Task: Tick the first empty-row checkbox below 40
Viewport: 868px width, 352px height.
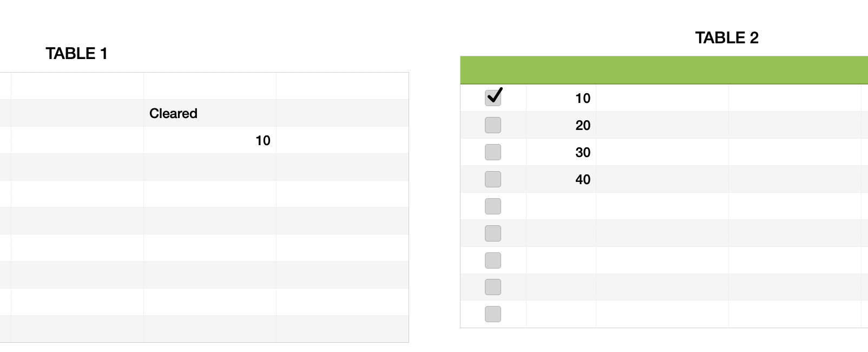Action: pyautogui.click(x=493, y=206)
